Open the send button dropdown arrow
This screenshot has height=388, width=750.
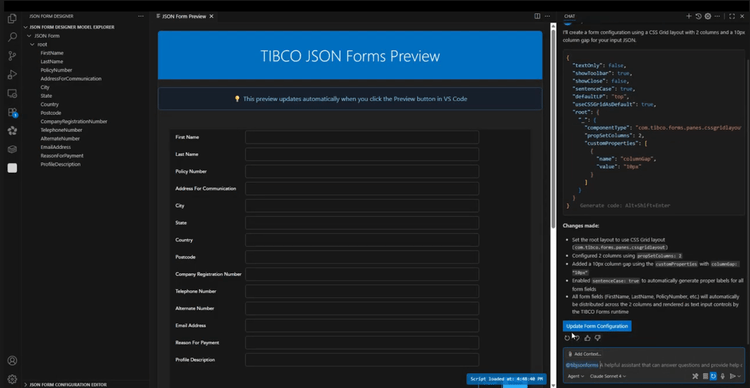point(739,377)
